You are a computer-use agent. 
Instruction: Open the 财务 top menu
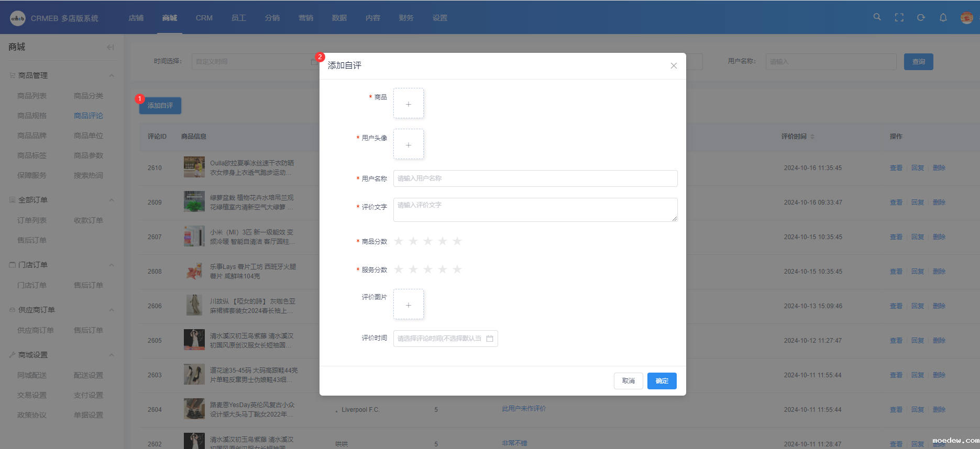click(x=406, y=18)
